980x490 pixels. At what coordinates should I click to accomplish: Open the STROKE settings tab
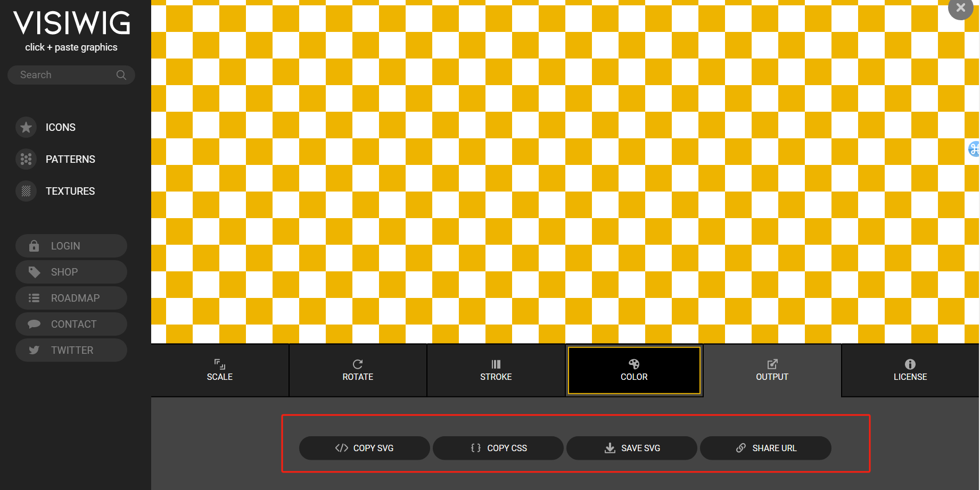click(496, 370)
